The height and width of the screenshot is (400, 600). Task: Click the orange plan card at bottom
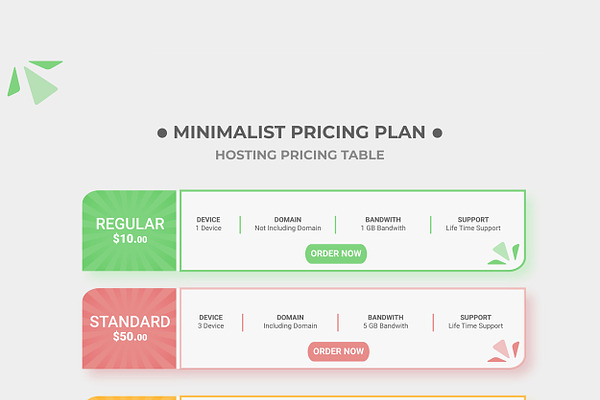[x=304, y=398]
